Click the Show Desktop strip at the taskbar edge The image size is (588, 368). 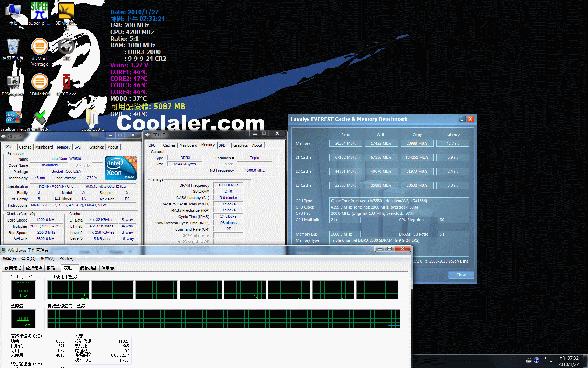586,361
